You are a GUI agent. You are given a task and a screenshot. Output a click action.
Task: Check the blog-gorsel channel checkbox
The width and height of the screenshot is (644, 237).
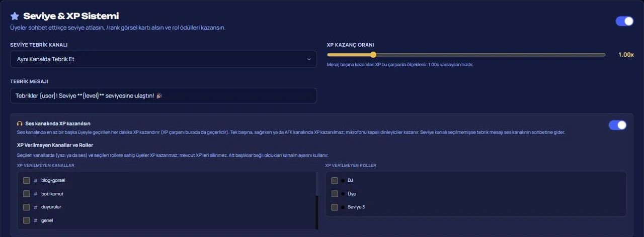[26, 181]
